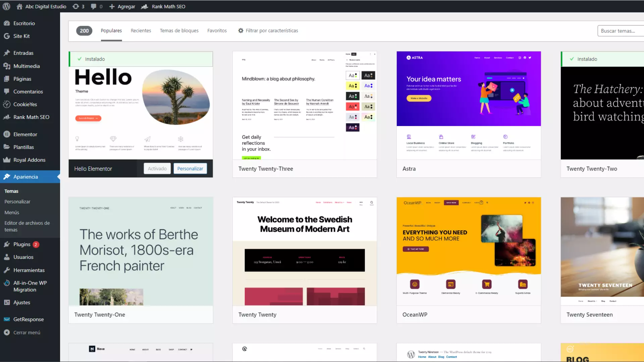Click the Páginas pages icon
Viewport: 644px width, 362px height.
pyautogui.click(x=7, y=79)
